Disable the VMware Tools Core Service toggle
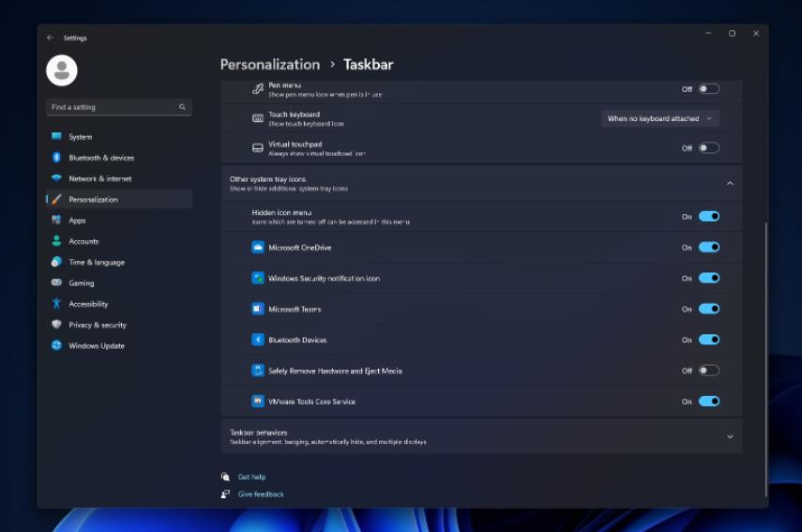 709,402
